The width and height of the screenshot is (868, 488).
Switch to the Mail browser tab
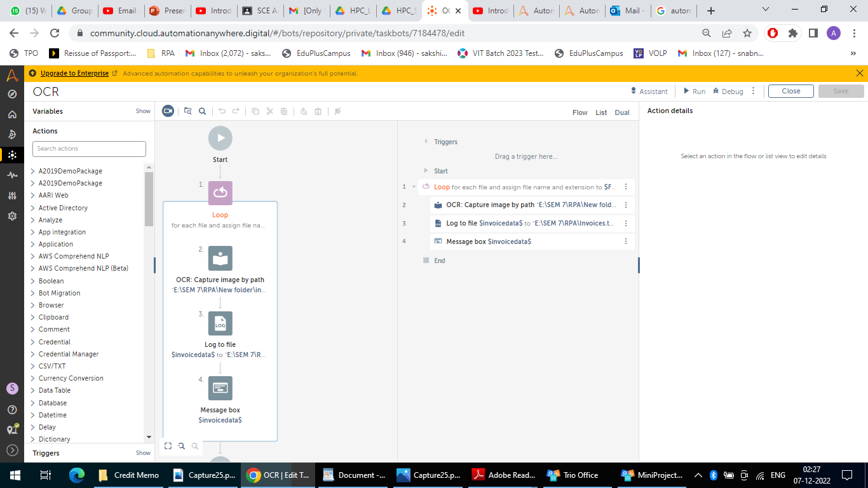626,11
